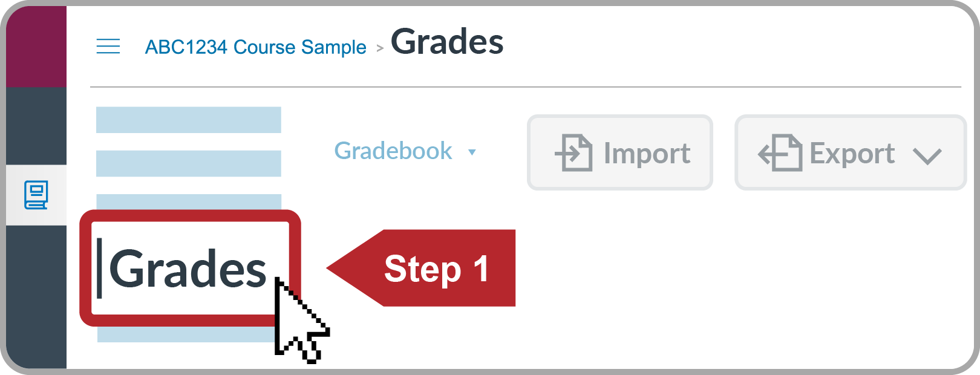Click the Import document arrow icon

coord(573,152)
